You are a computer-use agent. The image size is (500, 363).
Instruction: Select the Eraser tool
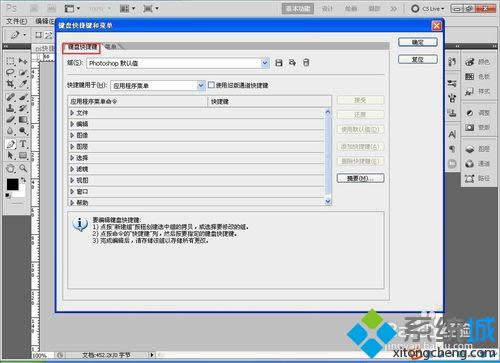(x=10, y=119)
